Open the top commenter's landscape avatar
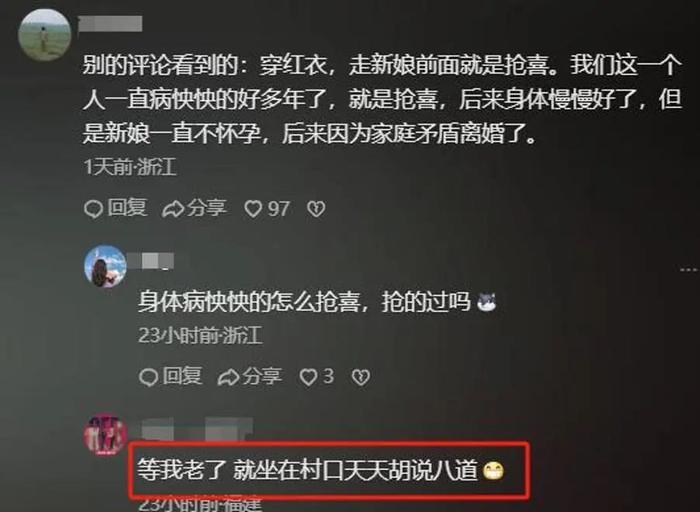This screenshot has height=512, width=700. 44,34
